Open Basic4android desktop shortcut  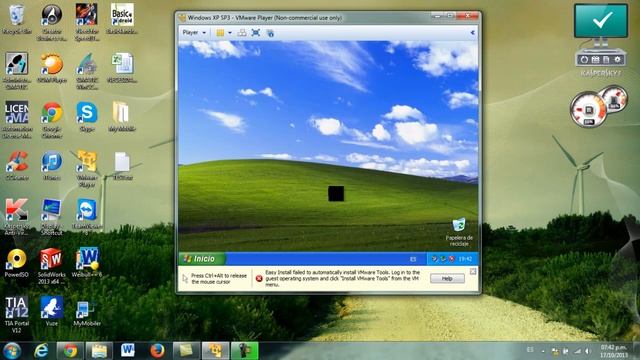[x=122, y=19]
